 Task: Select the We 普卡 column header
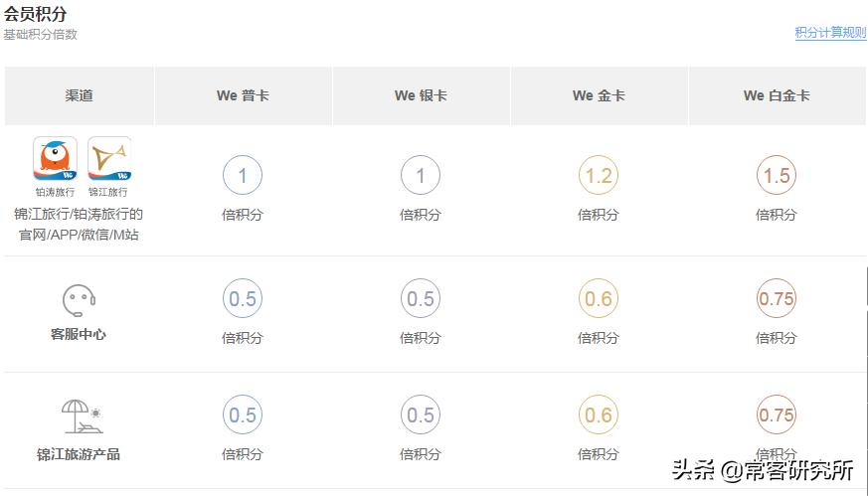tap(243, 95)
